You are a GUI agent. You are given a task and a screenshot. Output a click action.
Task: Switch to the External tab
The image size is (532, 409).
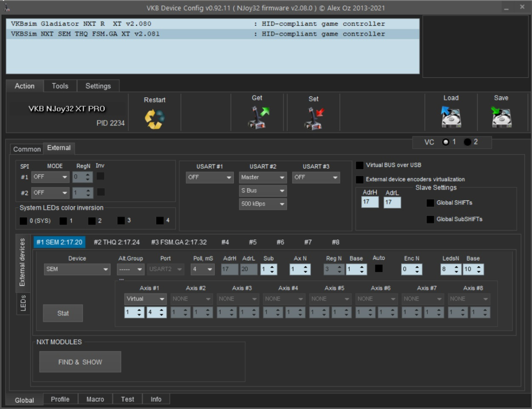coord(59,148)
